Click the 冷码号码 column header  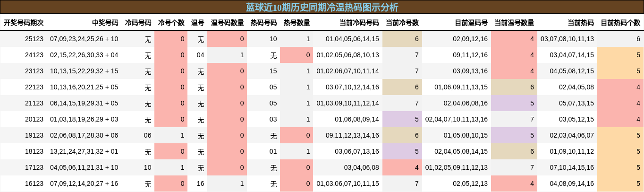pos(138,22)
